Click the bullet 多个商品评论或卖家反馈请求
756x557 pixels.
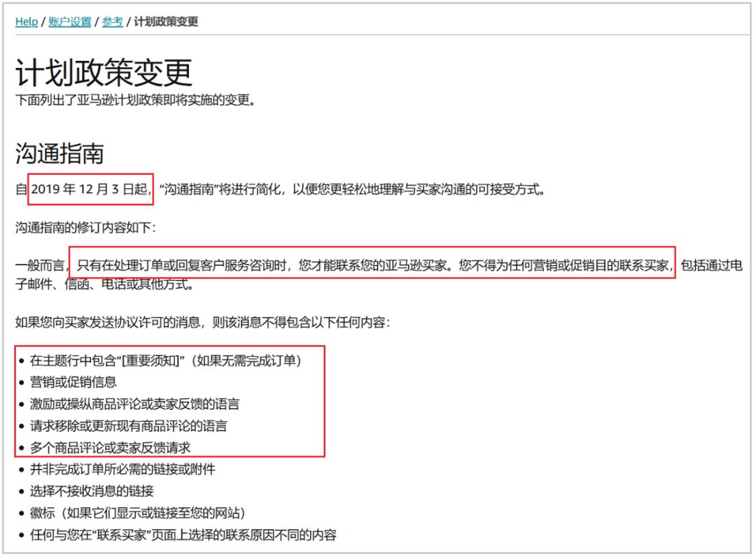point(110,447)
